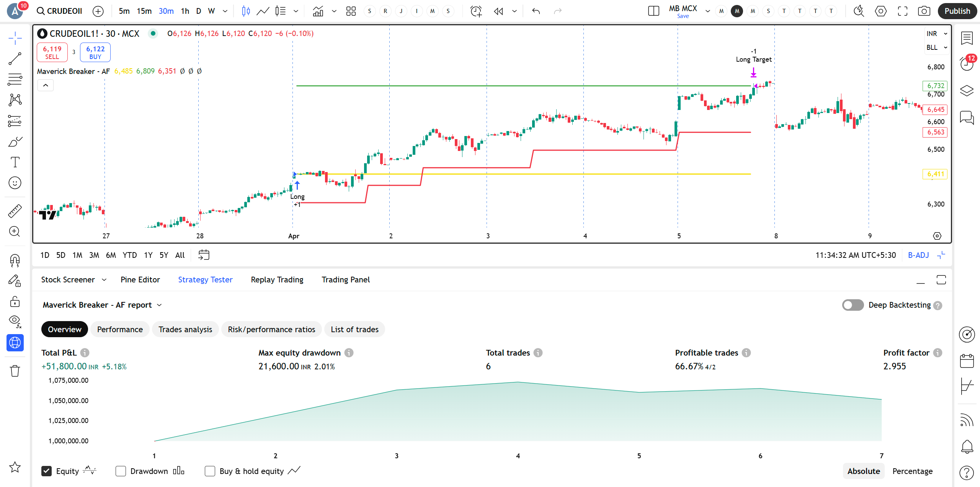Enter fullscreen mode

[x=902, y=11]
